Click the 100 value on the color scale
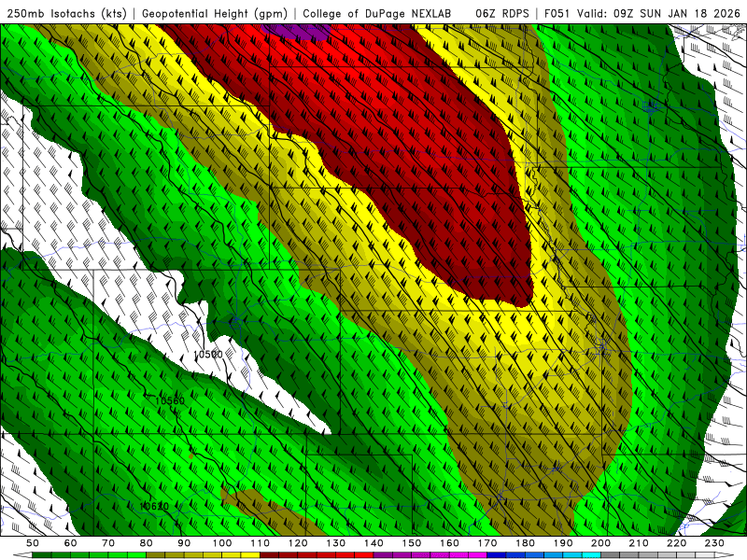 (222, 543)
